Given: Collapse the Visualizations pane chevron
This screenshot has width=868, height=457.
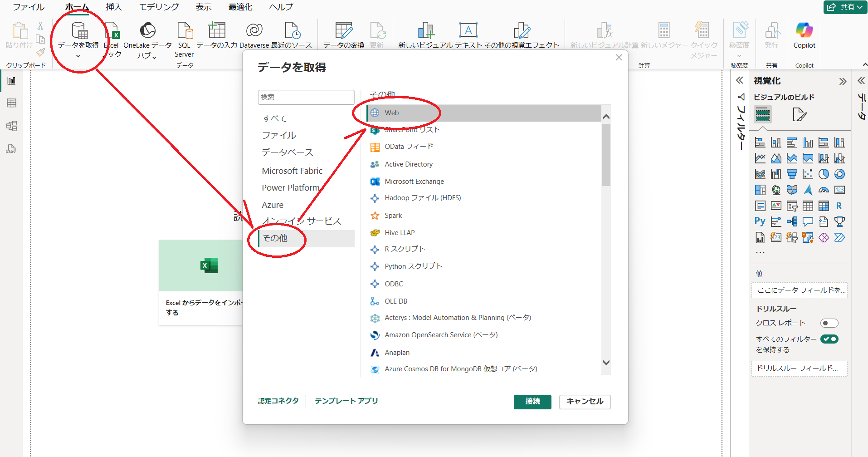Looking at the screenshot, I should (843, 81).
